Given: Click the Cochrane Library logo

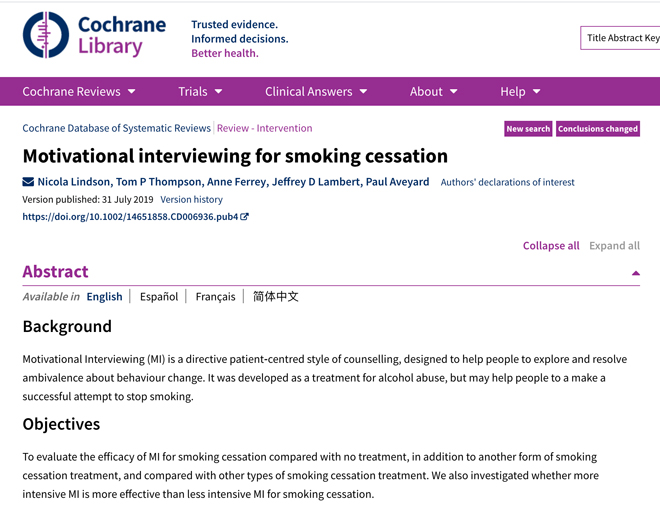Looking at the screenshot, I should 94,35.
